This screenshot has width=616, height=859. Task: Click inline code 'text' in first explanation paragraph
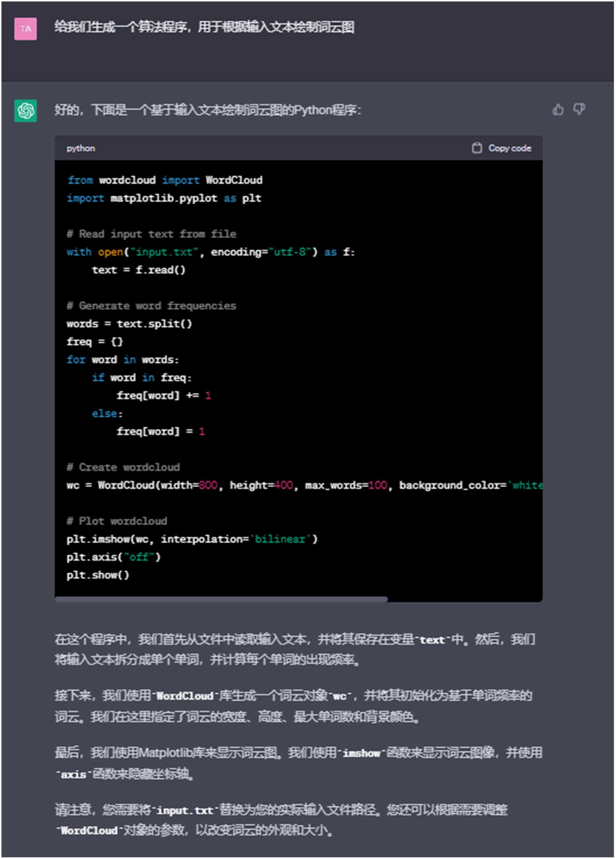click(x=432, y=640)
